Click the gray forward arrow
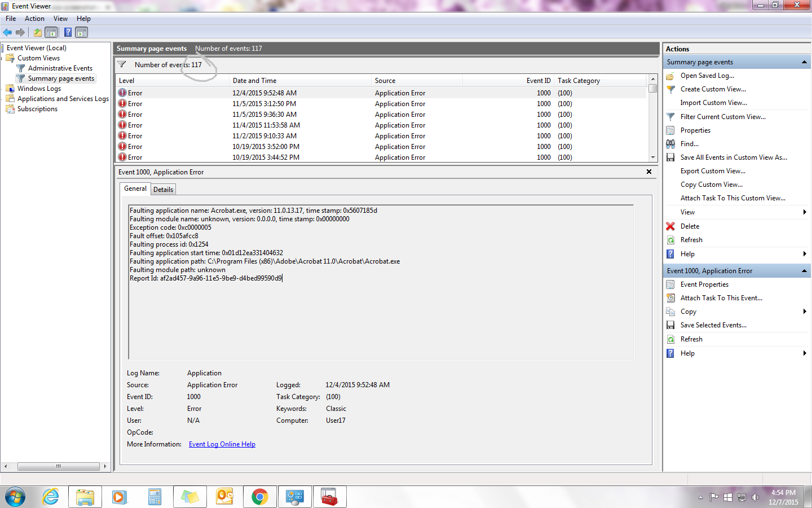 click(x=20, y=32)
